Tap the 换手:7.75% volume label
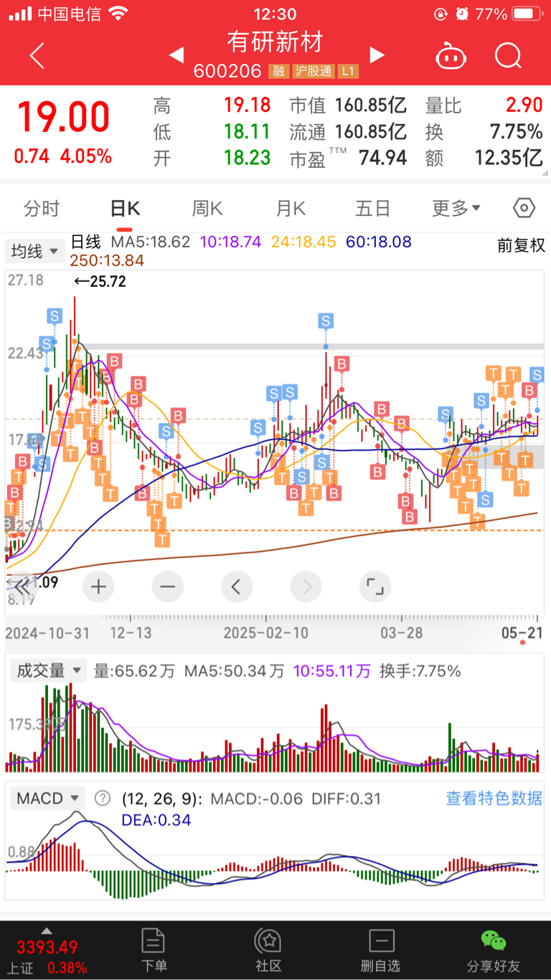Viewport: 551px width, 980px height. tap(420, 671)
